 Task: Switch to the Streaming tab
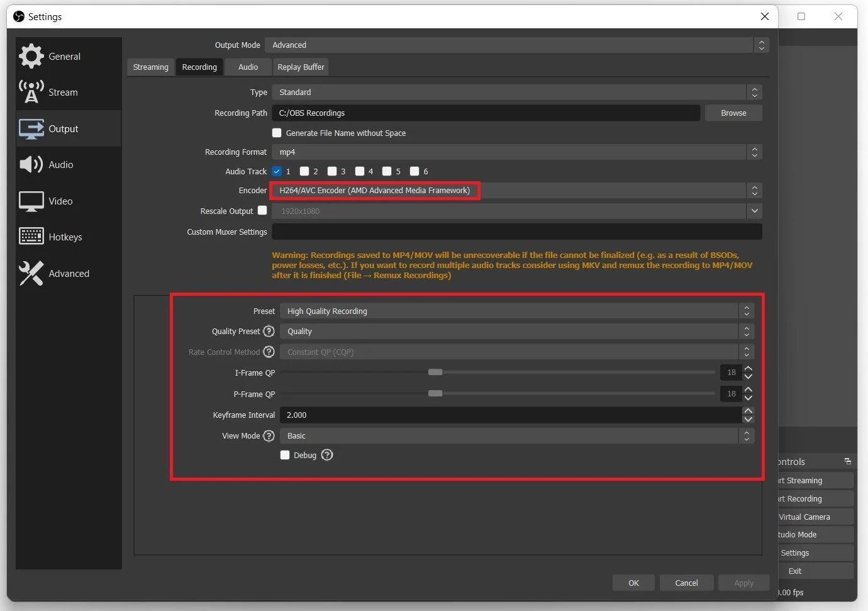(x=150, y=67)
